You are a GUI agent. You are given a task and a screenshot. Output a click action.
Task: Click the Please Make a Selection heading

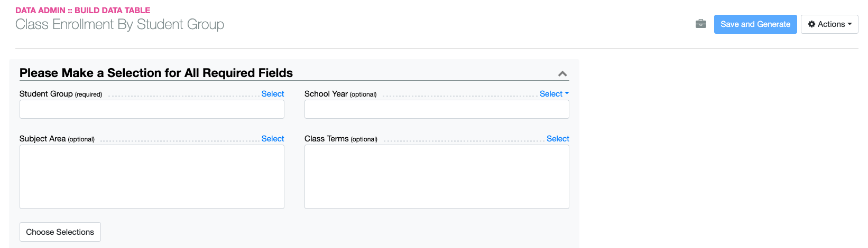[156, 73]
